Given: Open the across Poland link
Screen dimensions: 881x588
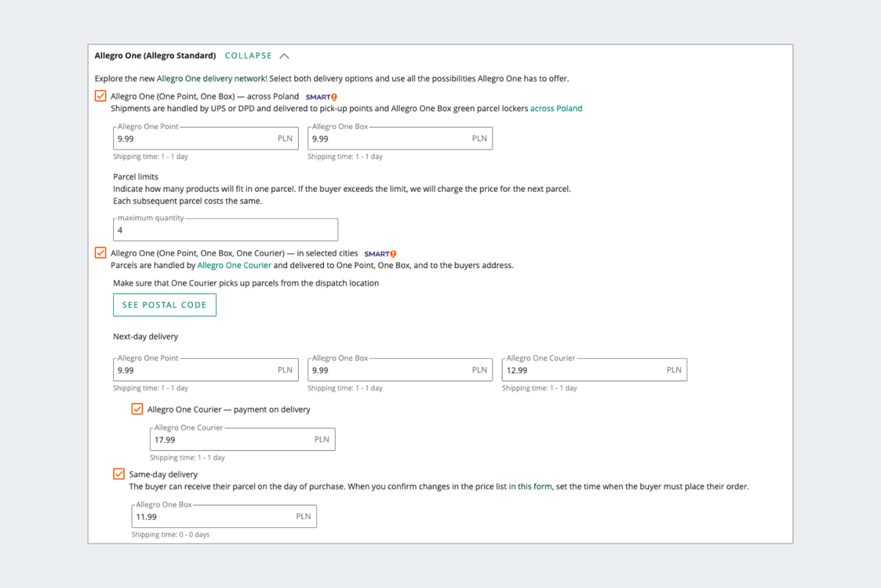Looking at the screenshot, I should click(x=556, y=109).
